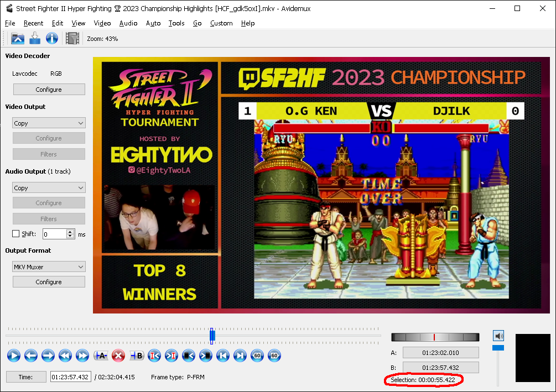Set selection start marker A

click(101, 356)
